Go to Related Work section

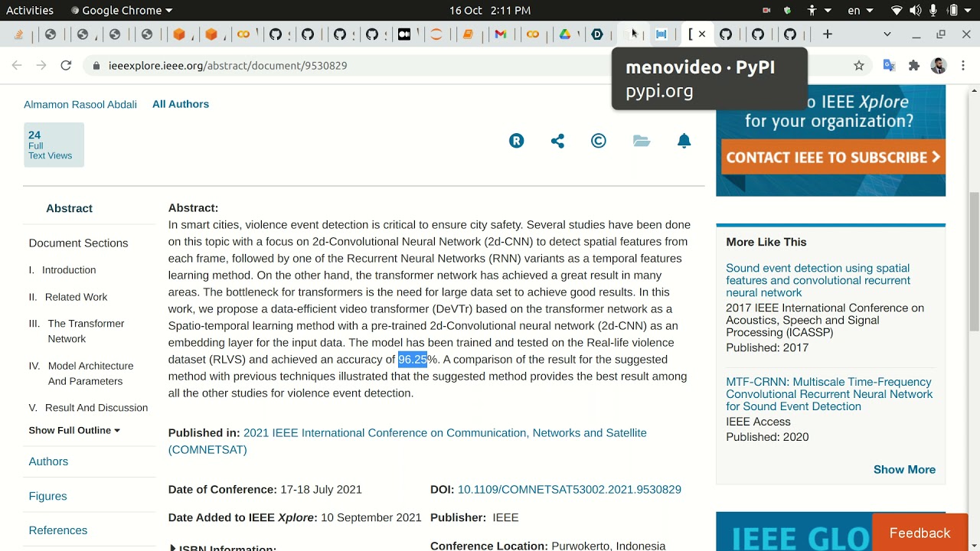pyautogui.click(x=76, y=297)
